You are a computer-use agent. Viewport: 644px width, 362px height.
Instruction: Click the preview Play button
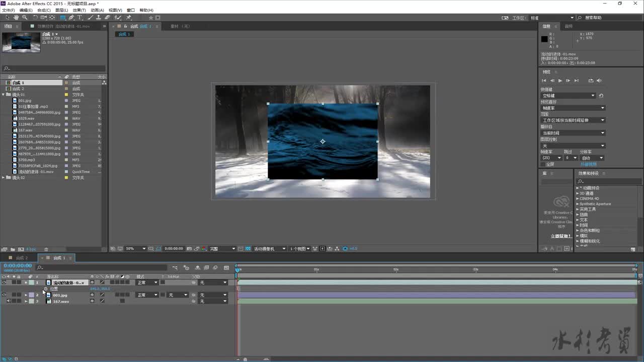[560, 80]
